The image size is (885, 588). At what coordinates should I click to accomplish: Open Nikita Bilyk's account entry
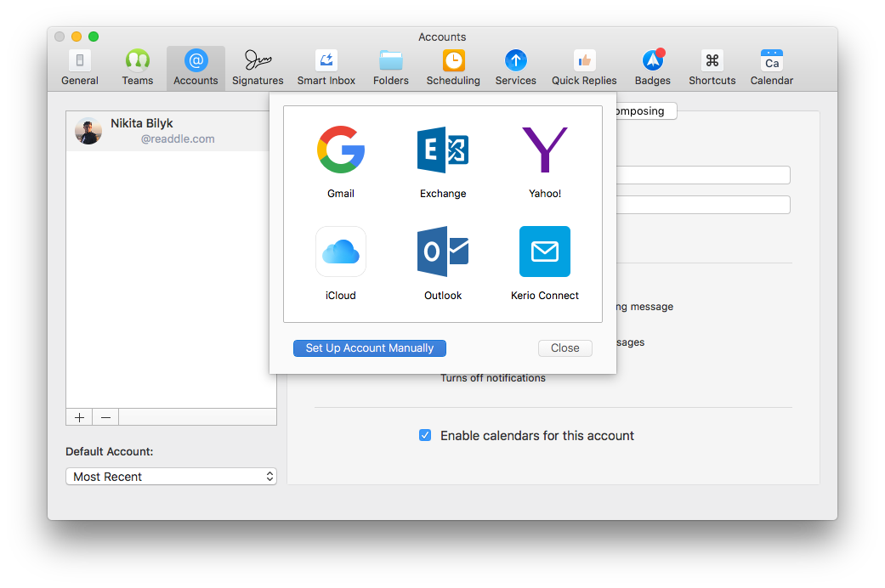pos(153,130)
